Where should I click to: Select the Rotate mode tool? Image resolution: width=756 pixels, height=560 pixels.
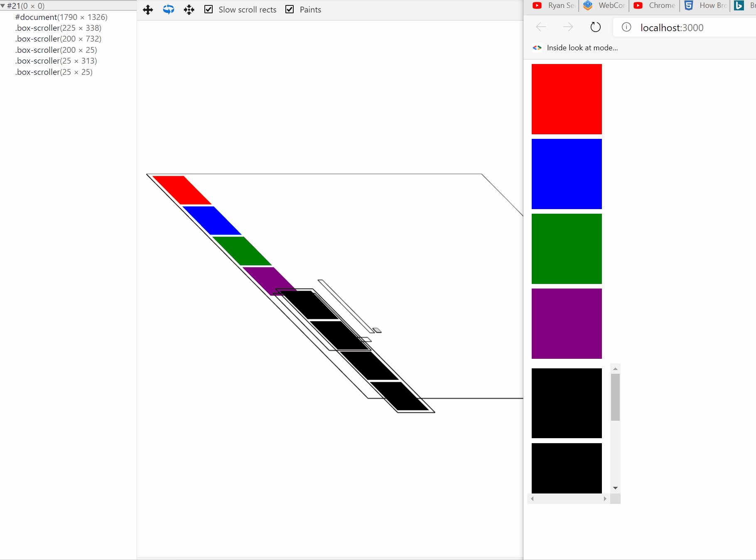pos(169,9)
